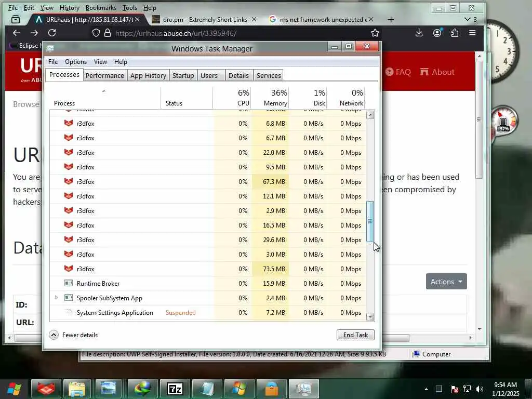Click the volume speaker tray icon

pyautogui.click(x=480, y=389)
